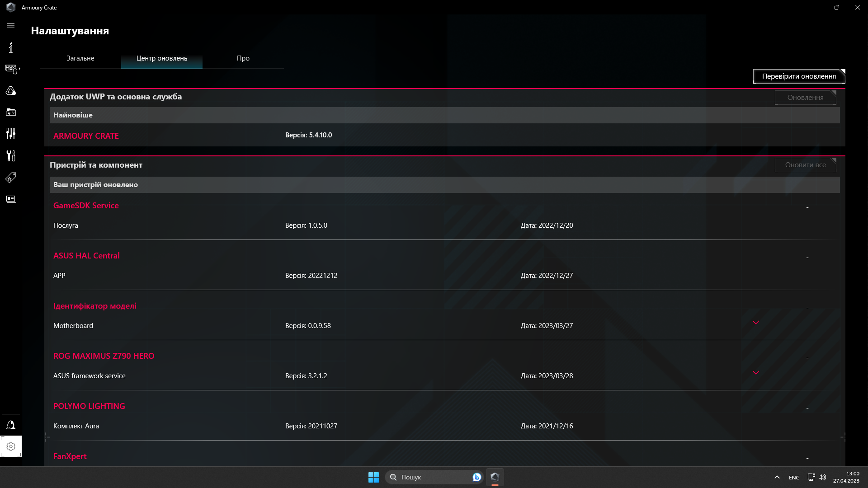The image size is (868, 488).
Task: Click Пристрій та компонент heading
Action: coord(96,165)
